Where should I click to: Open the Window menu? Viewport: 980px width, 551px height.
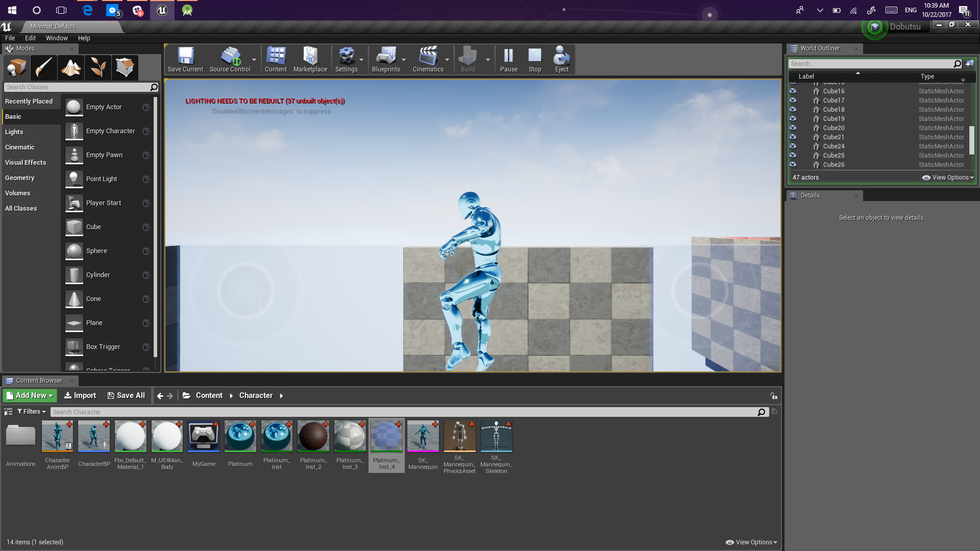coord(57,38)
